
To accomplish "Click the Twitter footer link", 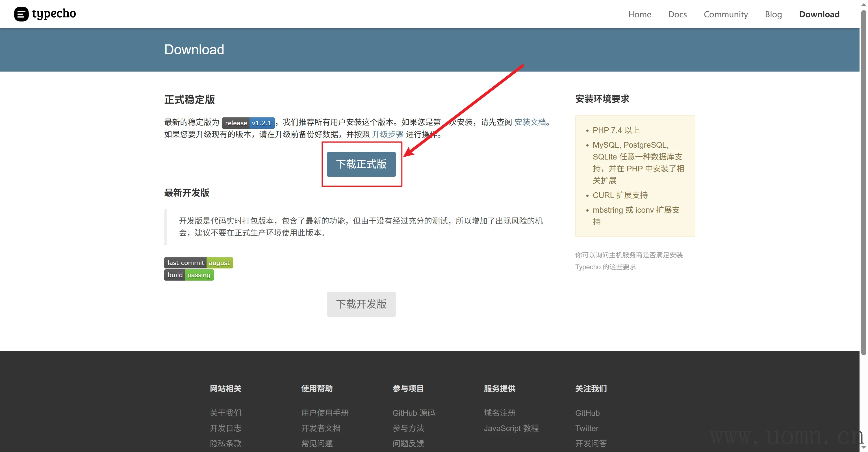I will click(587, 428).
